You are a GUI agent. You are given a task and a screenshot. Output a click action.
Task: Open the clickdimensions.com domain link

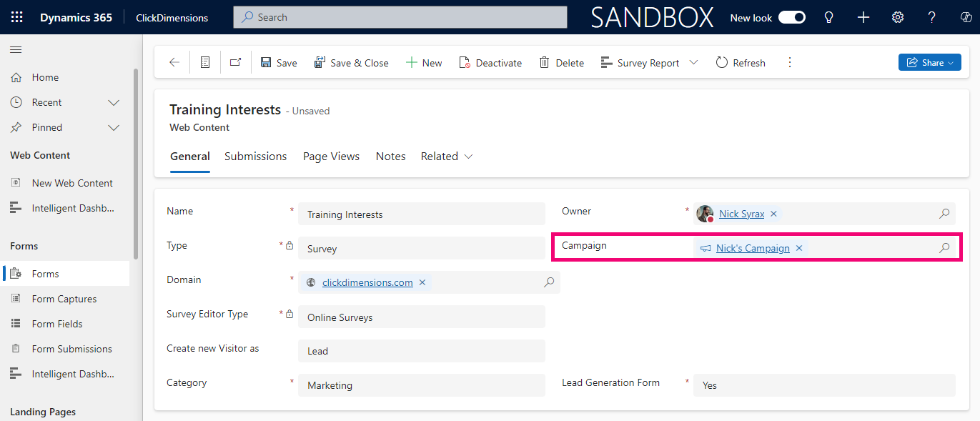tap(367, 282)
